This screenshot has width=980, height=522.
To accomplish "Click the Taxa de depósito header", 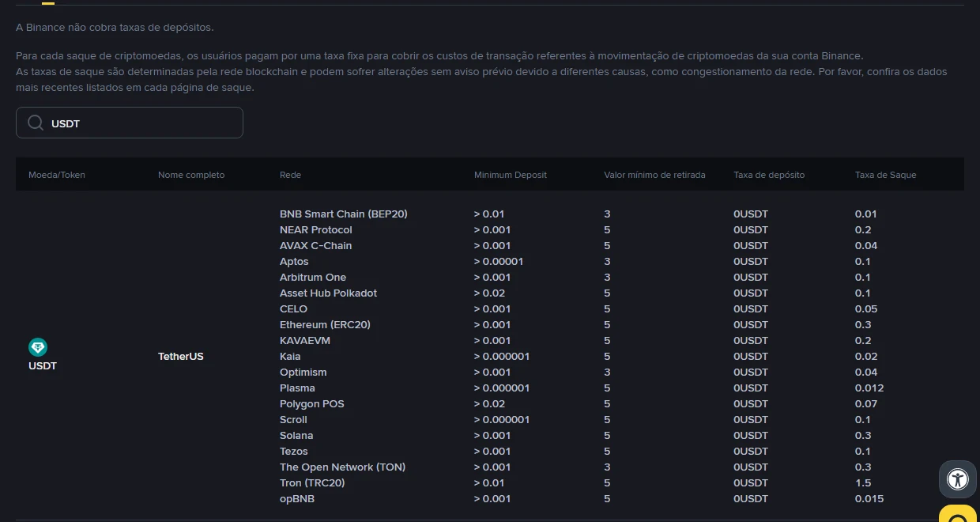I will tap(769, 175).
